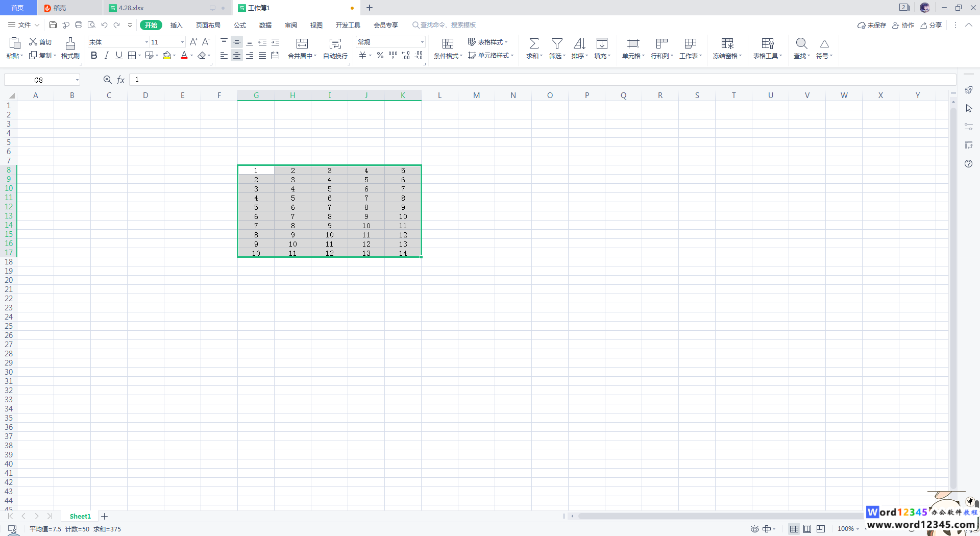Expand the font color dropdown arrow
Screen dimensions: 980x536
point(191,56)
